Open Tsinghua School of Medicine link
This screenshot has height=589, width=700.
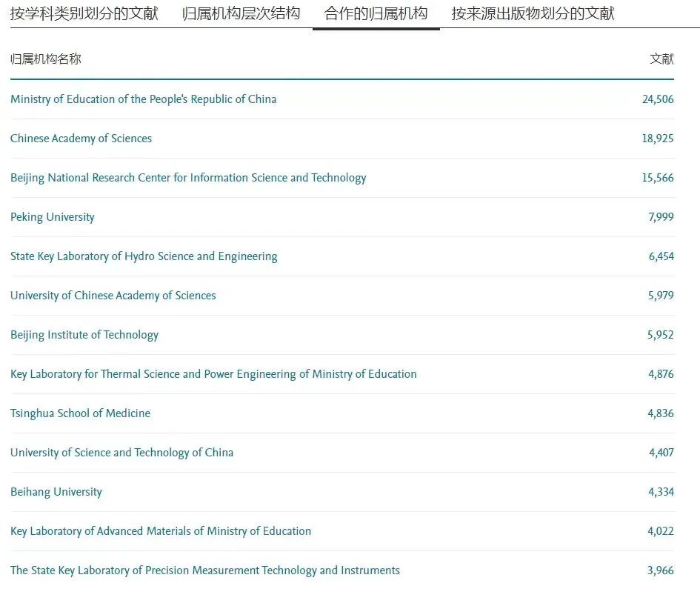pyautogui.click(x=80, y=413)
